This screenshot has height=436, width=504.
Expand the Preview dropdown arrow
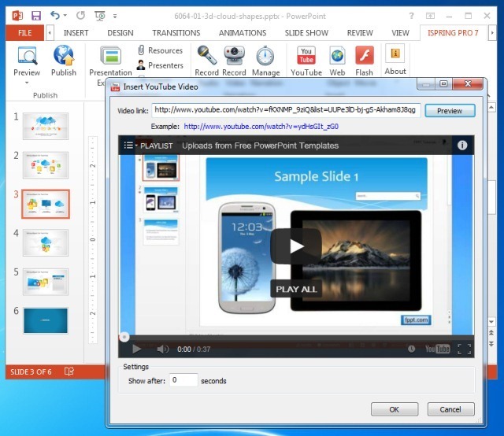tap(27, 83)
